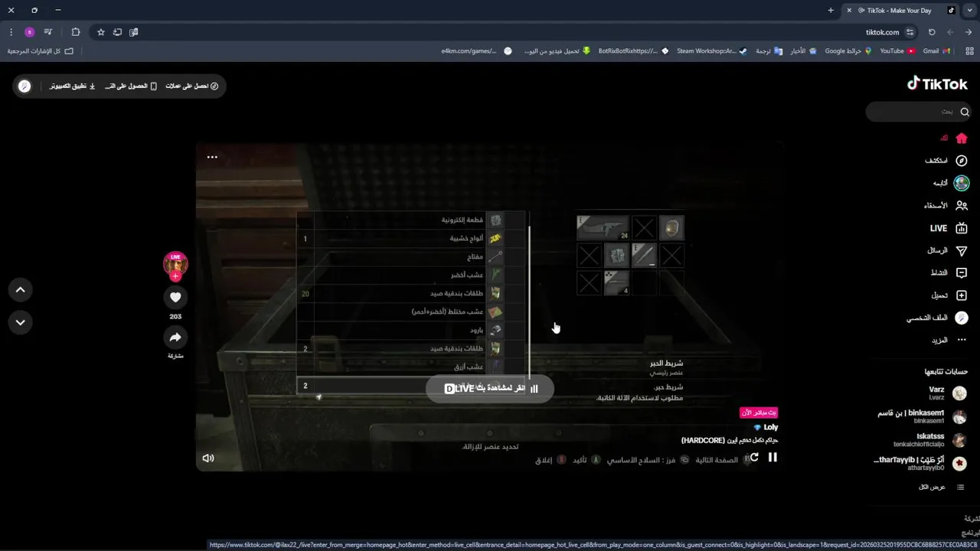Open followed account atharTayyib
The width and height of the screenshot is (980, 551).
click(920, 463)
